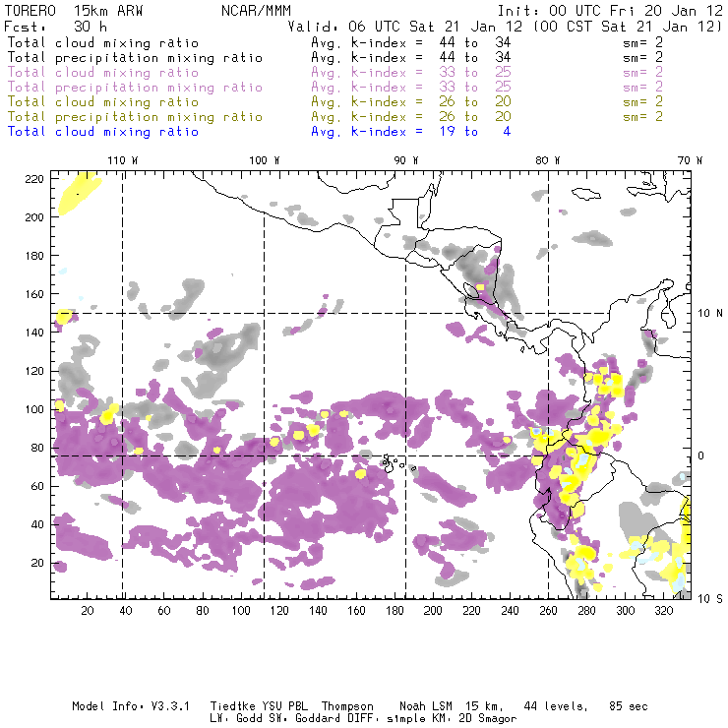Click the 'Tiedtke YSU PBL' footer text
Image resolution: width=728 pixels, height=728 pixels.
(259, 706)
